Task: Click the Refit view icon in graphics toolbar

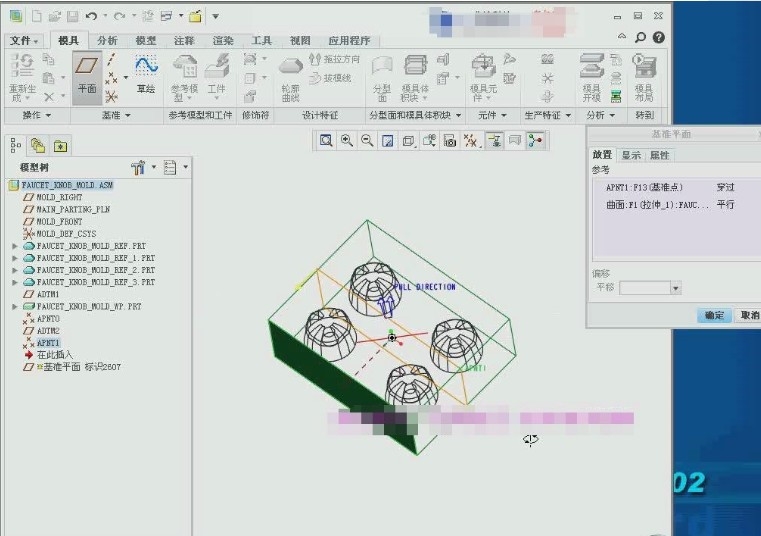Action: tap(326, 141)
